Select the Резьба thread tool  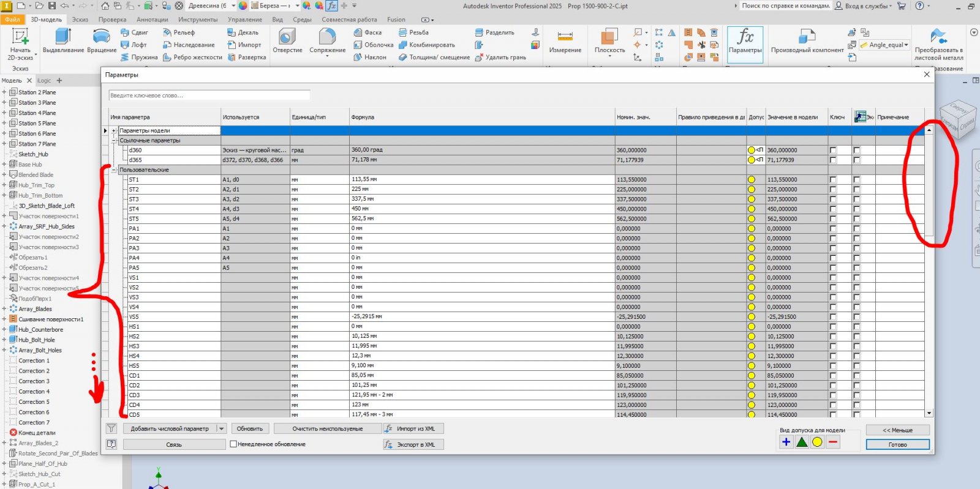pos(413,32)
